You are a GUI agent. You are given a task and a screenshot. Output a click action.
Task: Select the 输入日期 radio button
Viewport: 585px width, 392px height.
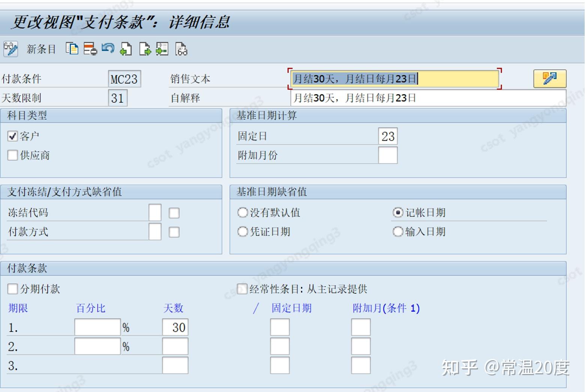point(397,232)
